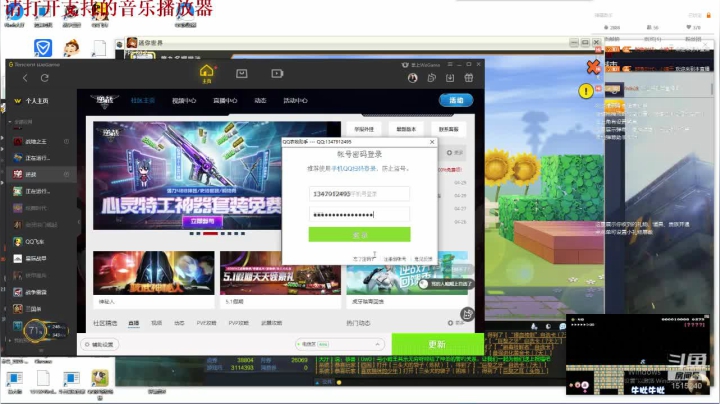Select 星际战甲 game in sidebar

tap(36, 258)
